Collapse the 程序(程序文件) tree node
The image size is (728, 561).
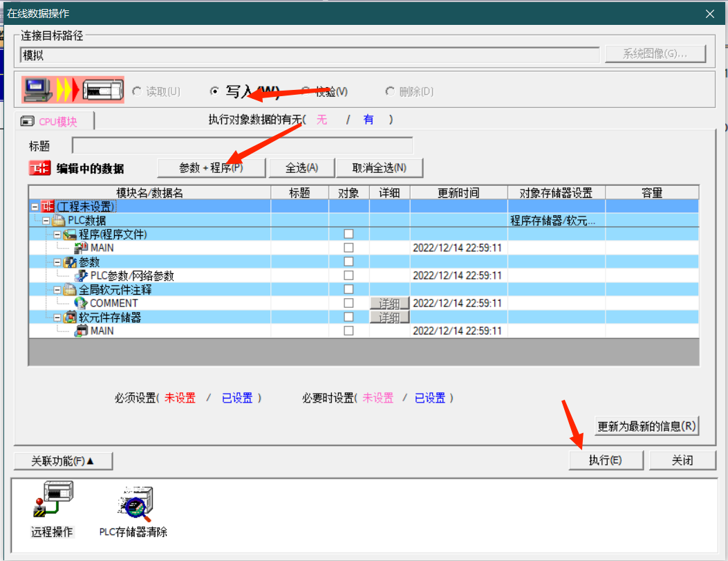pos(57,234)
